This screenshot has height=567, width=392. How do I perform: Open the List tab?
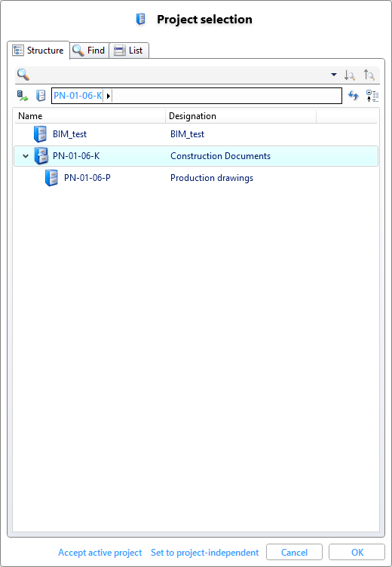click(129, 51)
